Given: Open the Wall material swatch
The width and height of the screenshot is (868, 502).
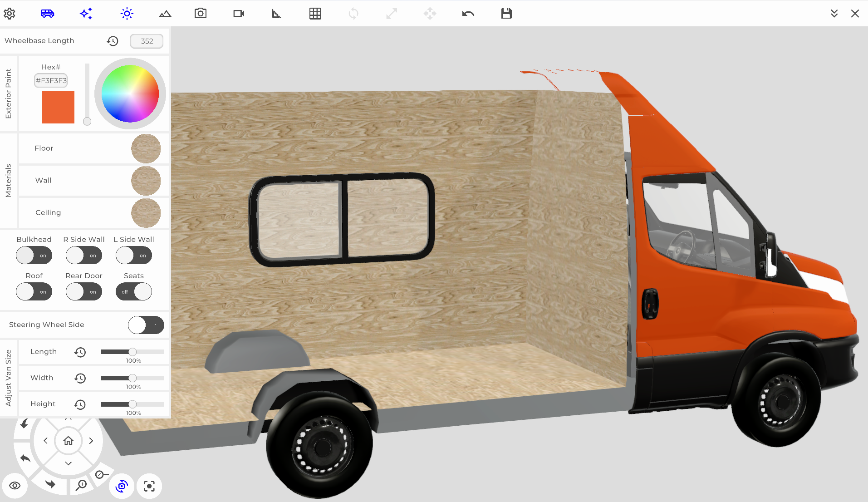Looking at the screenshot, I should tap(146, 181).
